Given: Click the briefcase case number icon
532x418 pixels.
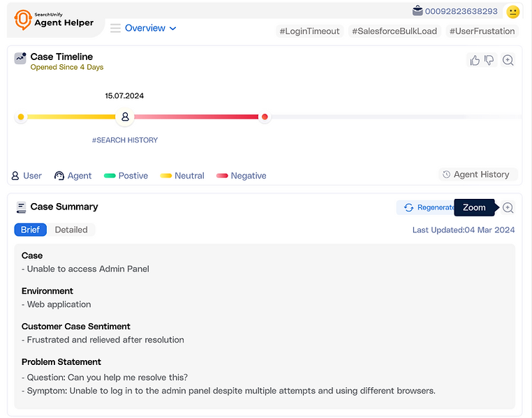Looking at the screenshot, I should (418, 11).
